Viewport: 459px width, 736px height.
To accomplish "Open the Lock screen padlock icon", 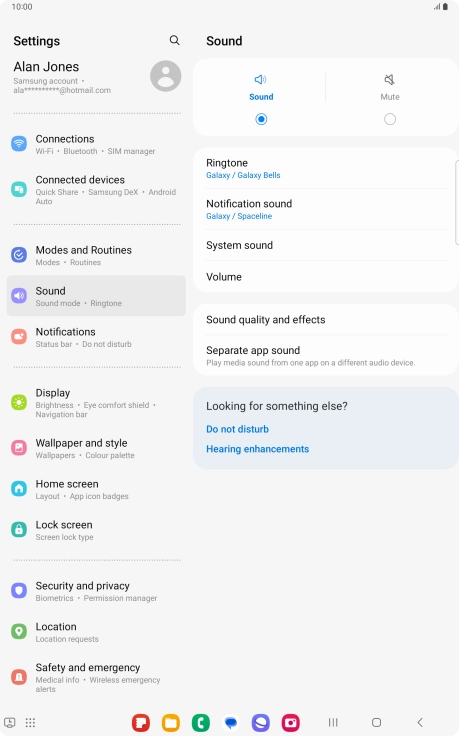I will click(19, 529).
